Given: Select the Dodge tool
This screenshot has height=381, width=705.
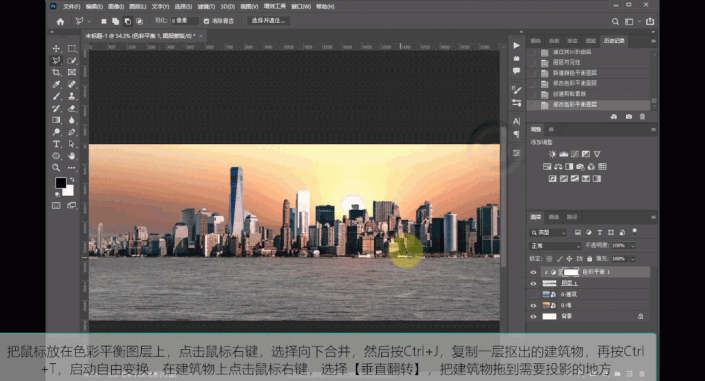Looking at the screenshot, I should tap(56, 132).
